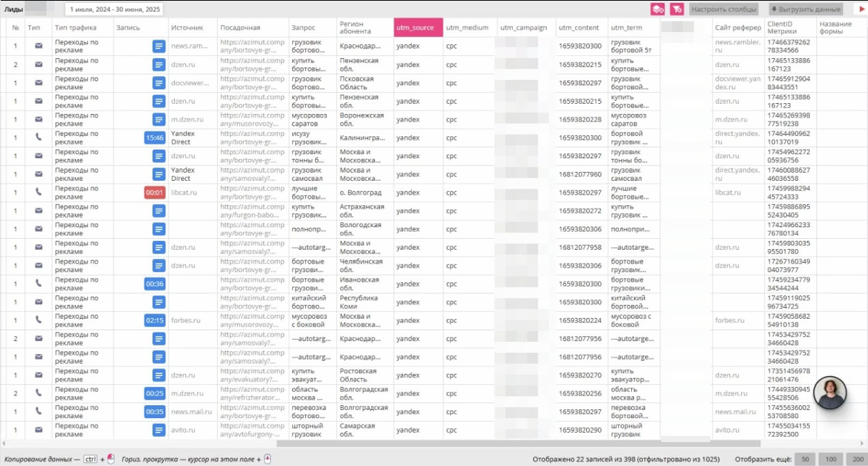This screenshot has width=868, height=466.
Task: Play the 02:15 call recording
Action: tap(155, 320)
